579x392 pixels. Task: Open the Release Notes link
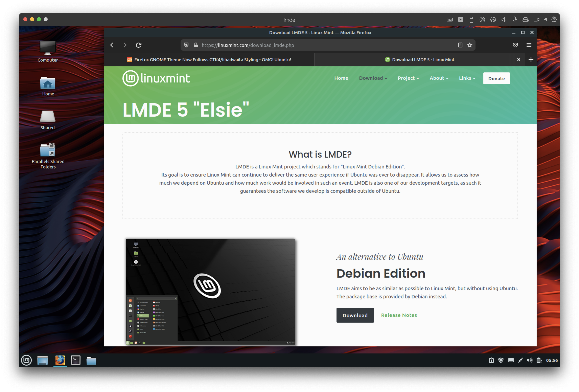[399, 315]
